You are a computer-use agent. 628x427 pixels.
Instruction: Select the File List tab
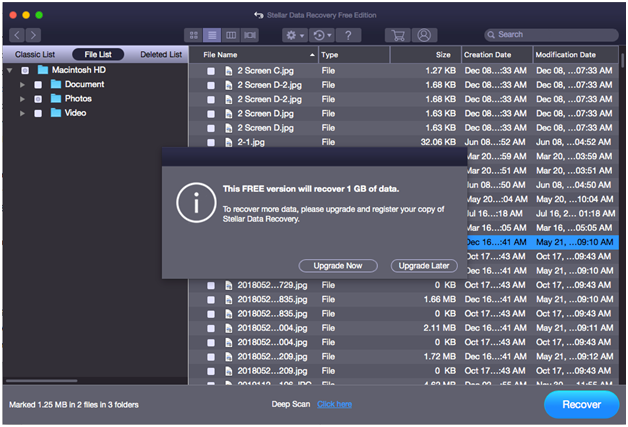[x=98, y=54]
